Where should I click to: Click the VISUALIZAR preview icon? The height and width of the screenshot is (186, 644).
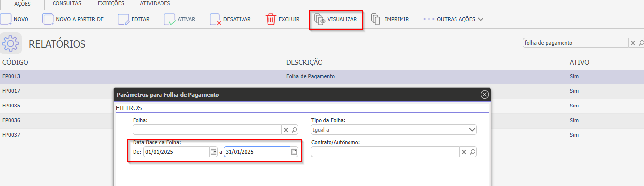pos(320,20)
